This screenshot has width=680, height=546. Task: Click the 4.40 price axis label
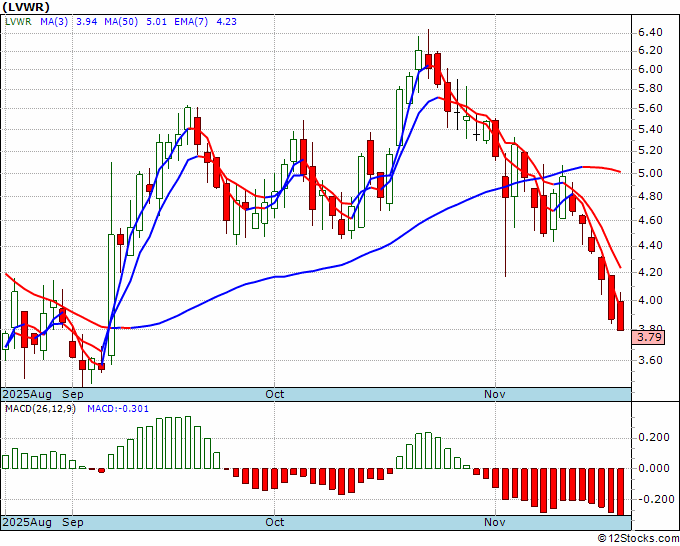650,245
